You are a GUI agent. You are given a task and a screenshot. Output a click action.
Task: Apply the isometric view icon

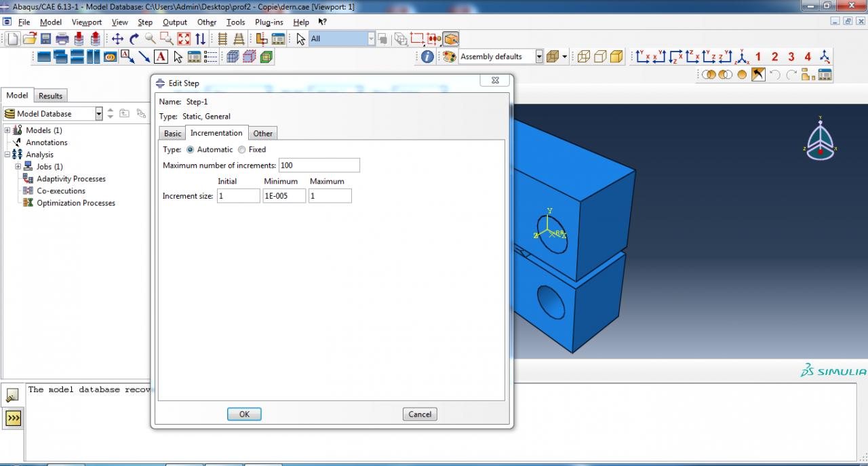tap(742, 57)
